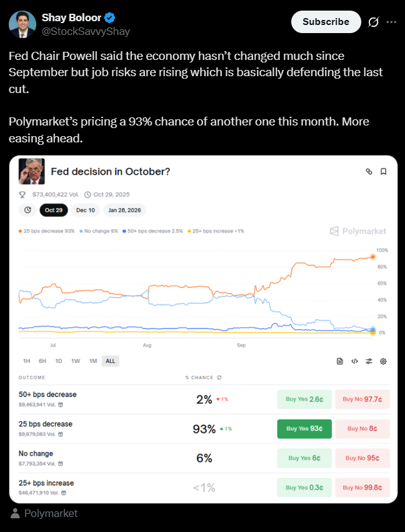Buy No 95¢ on No change
This screenshot has width=405, height=532.
click(362, 458)
